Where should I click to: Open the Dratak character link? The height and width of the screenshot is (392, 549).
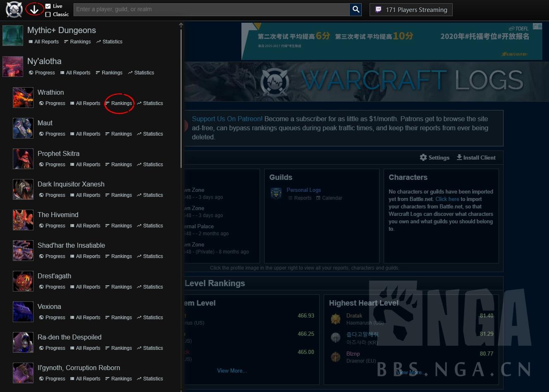coord(354,316)
